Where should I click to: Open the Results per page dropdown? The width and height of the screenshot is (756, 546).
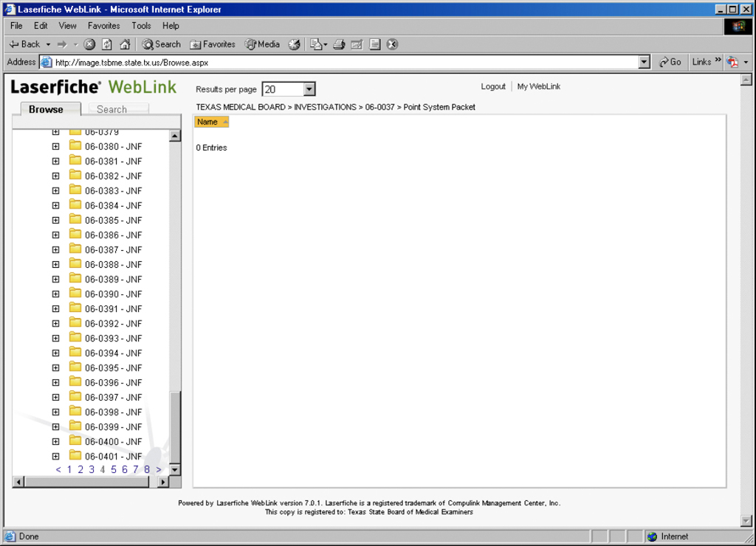click(309, 89)
